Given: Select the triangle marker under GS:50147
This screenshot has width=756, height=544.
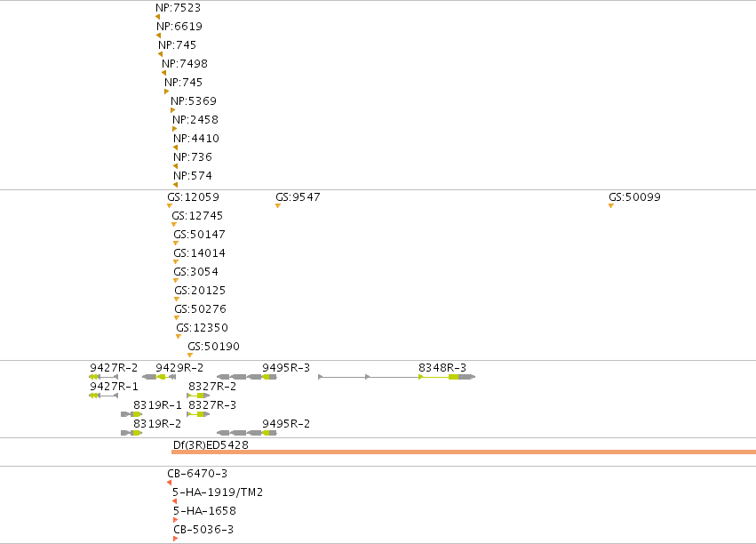Looking at the screenshot, I should [x=176, y=243].
